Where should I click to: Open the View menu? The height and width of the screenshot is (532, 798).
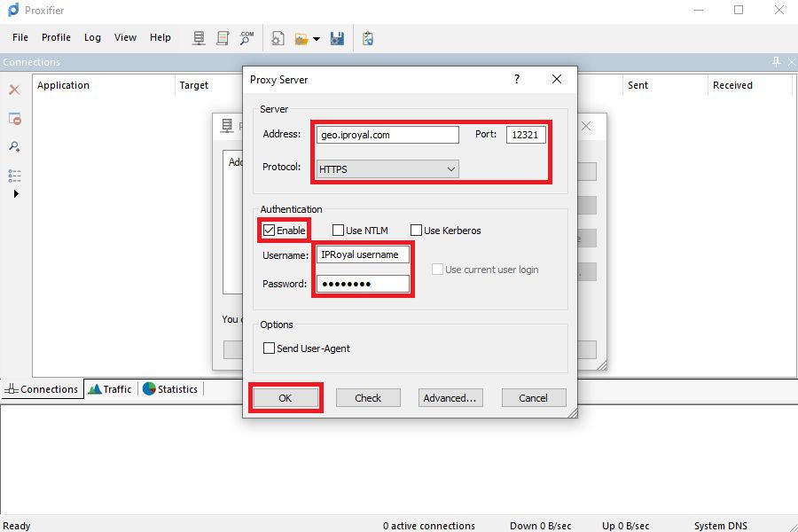tap(125, 37)
